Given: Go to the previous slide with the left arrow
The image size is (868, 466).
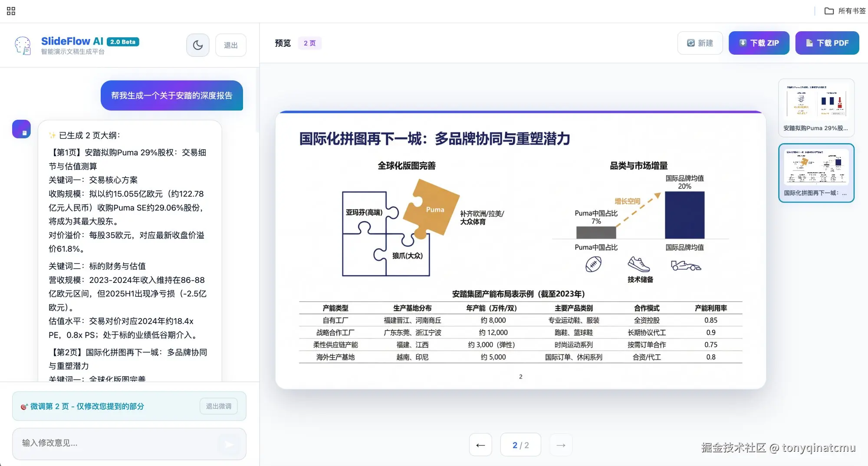Looking at the screenshot, I should tap(480, 445).
